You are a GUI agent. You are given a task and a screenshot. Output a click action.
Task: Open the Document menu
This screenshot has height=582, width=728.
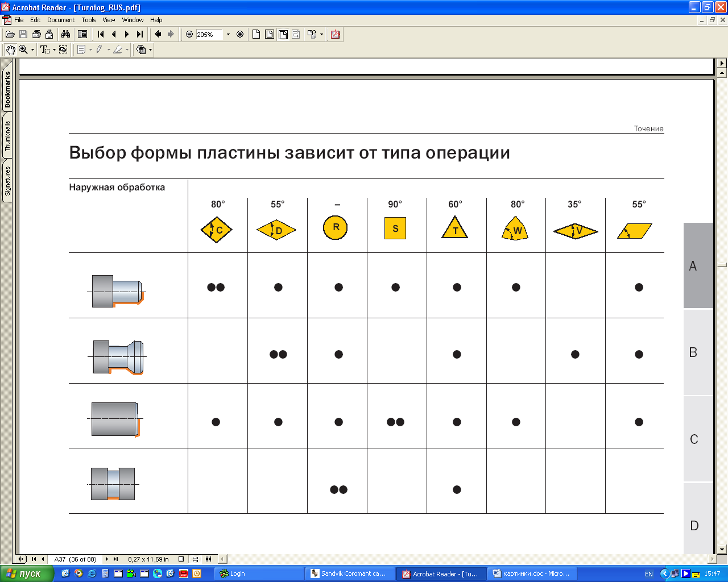coord(61,20)
